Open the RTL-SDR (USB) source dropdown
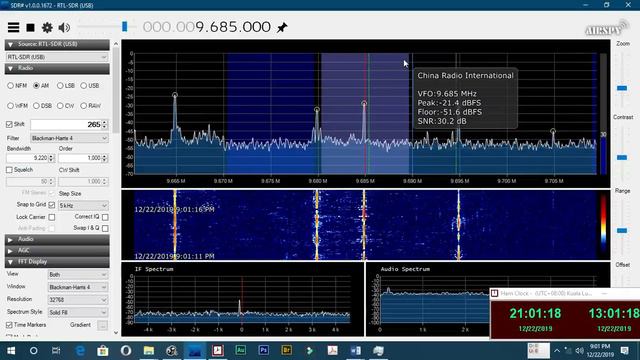640x360 pixels. tap(57, 57)
